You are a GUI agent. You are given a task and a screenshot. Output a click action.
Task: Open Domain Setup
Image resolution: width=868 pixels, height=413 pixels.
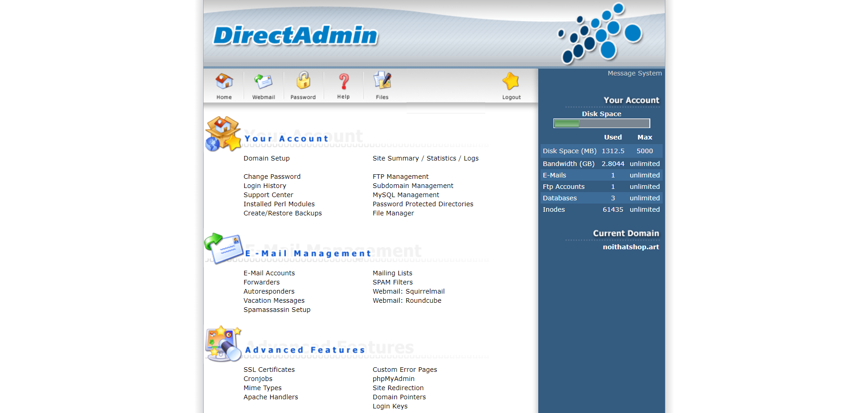pos(267,158)
